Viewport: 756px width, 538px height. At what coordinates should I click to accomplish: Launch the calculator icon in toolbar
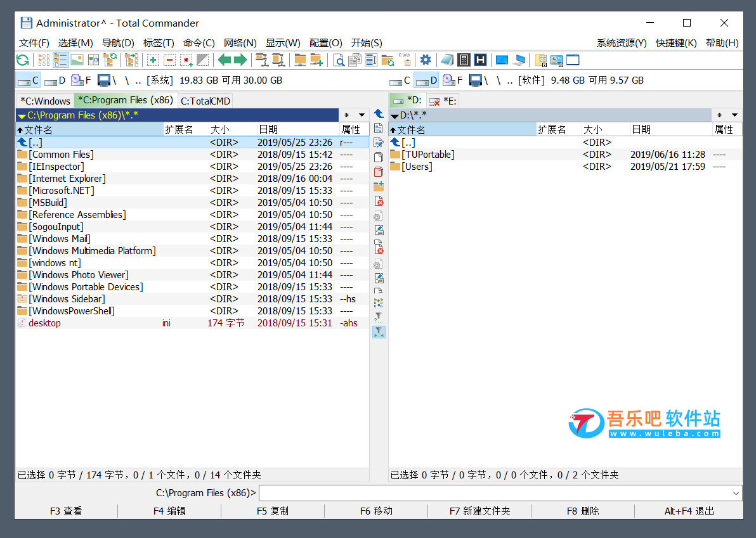pos(464,60)
